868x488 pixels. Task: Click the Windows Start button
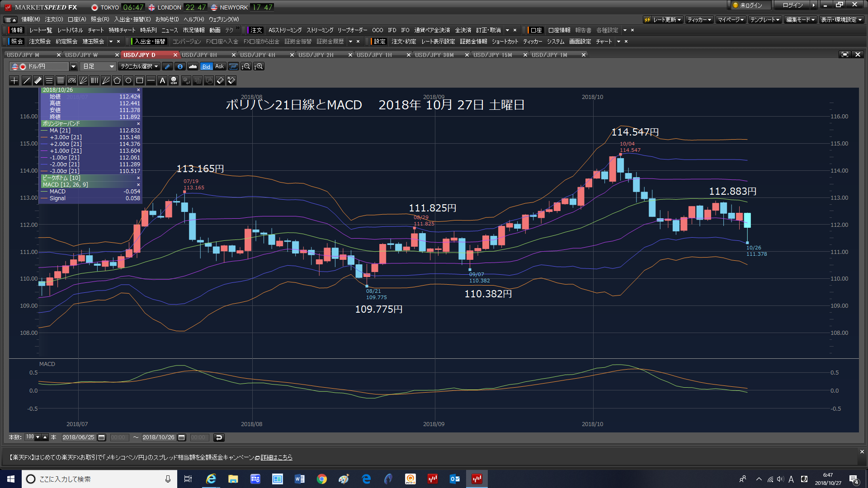tap(11, 479)
